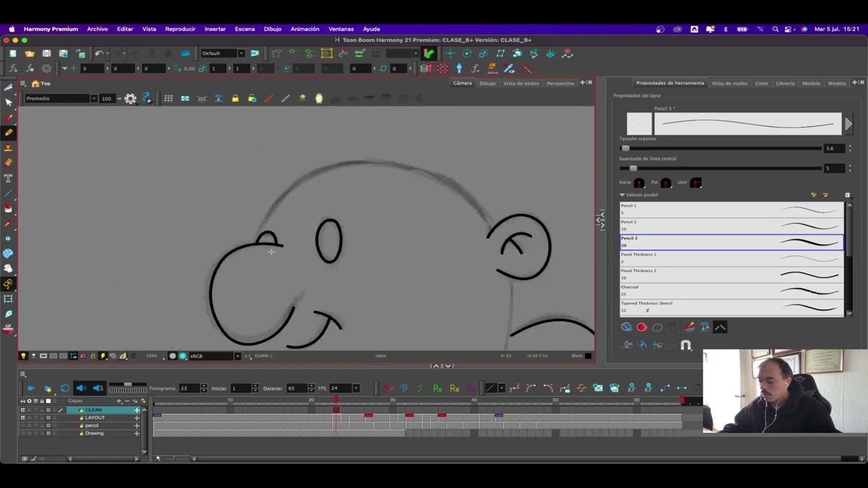Screen dimensions: 868x488
Task: Play the animation from the timeline toolbar
Action: click(x=31, y=388)
